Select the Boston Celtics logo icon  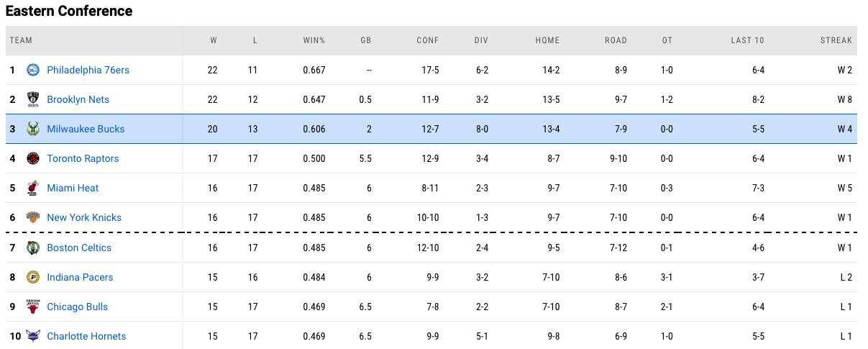(x=32, y=248)
